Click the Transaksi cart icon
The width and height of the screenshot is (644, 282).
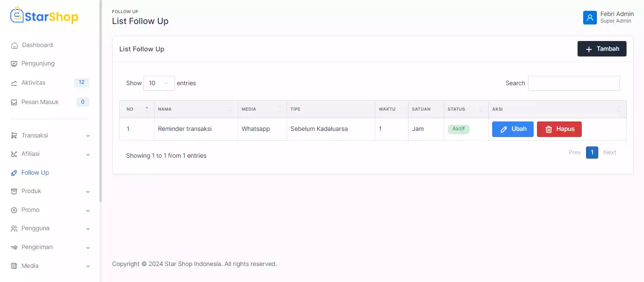click(14, 136)
